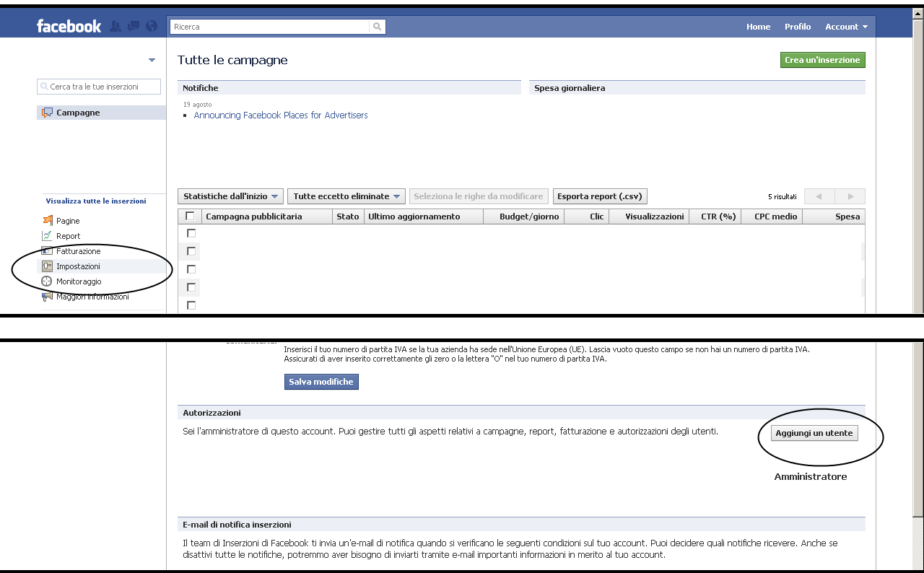This screenshot has height=573, width=924.
Task: Sort by Spesa column header
Action: [834, 216]
